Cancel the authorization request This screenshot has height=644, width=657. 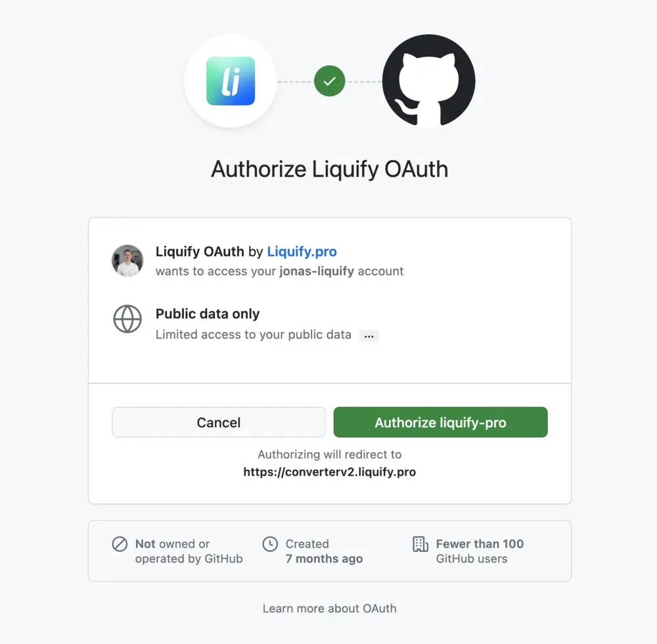[x=219, y=422]
